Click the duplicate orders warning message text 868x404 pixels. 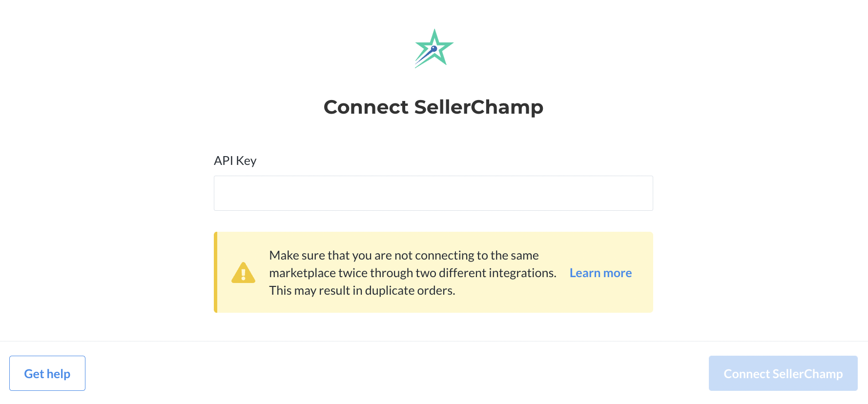pos(413,273)
